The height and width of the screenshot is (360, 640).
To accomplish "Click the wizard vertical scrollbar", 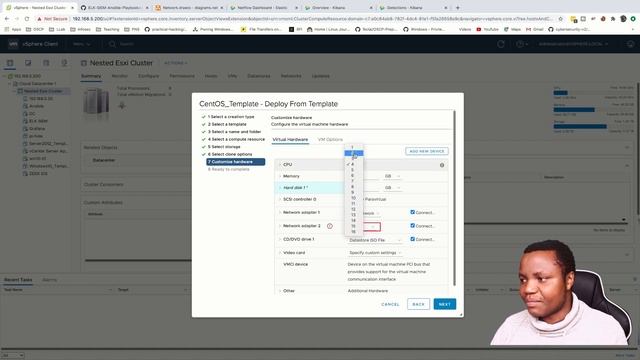I will (454, 198).
